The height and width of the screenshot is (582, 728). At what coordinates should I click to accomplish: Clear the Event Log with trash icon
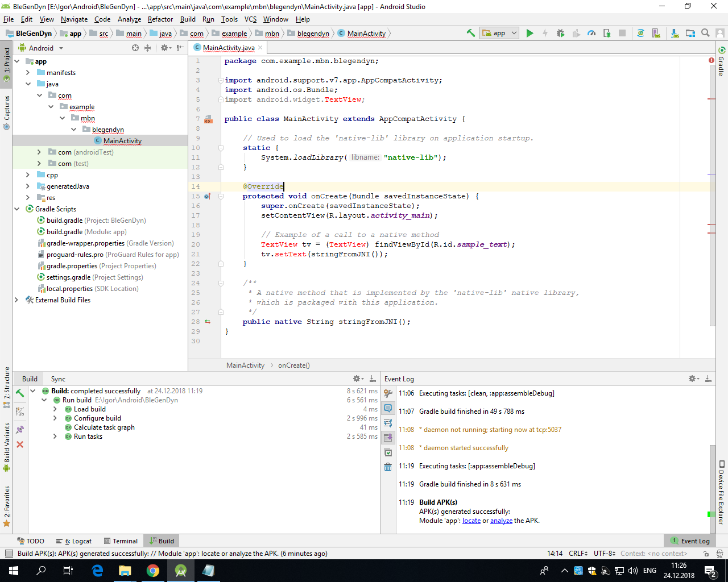(x=388, y=467)
